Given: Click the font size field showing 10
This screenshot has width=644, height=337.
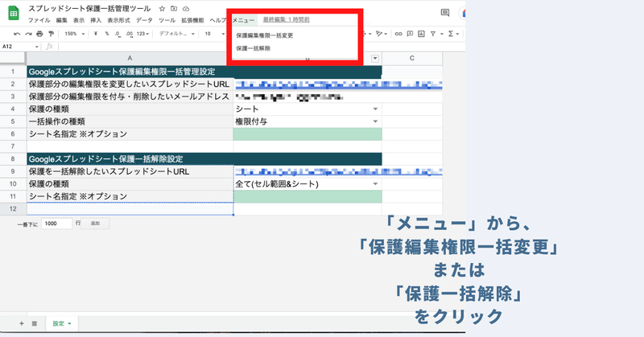Looking at the screenshot, I should tap(208, 34).
